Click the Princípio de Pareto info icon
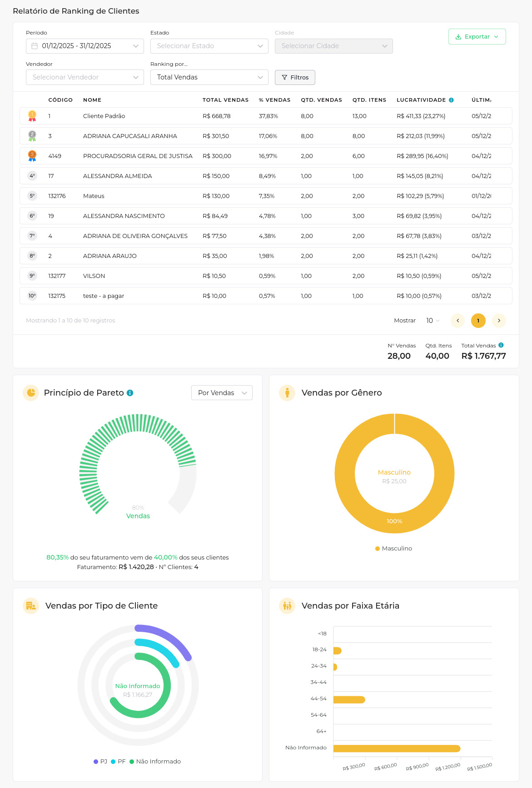This screenshot has height=788, width=532. coord(130,393)
